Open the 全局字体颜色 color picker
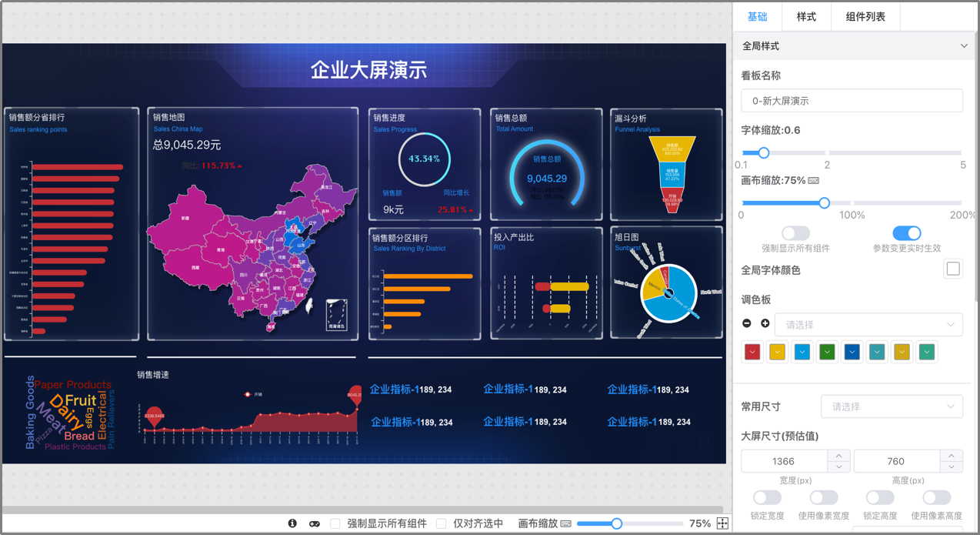Image resolution: width=980 pixels, height=535 pixels. pyautogui.click(x=953, y=269)
